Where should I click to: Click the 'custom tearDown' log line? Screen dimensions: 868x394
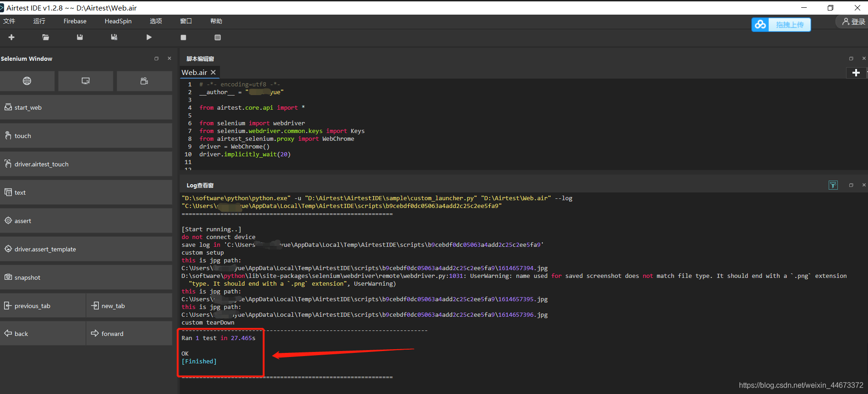pos(208,323)
